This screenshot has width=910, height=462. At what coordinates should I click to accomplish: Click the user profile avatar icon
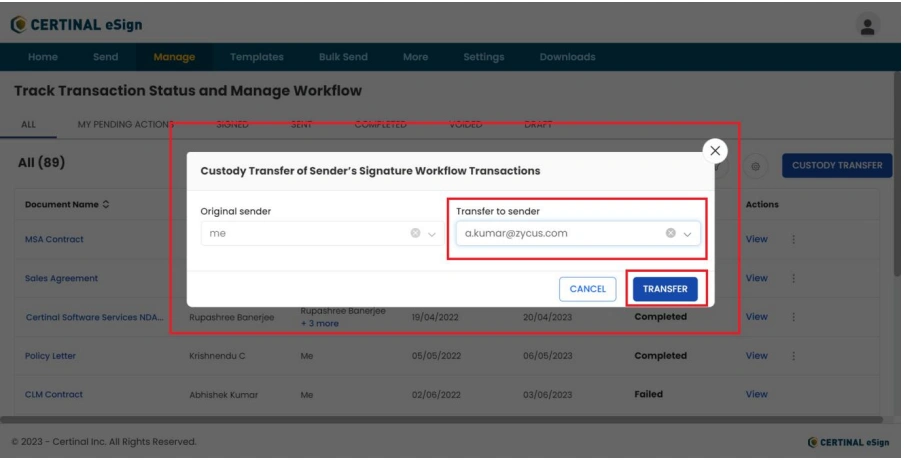(x=868, y=26)
